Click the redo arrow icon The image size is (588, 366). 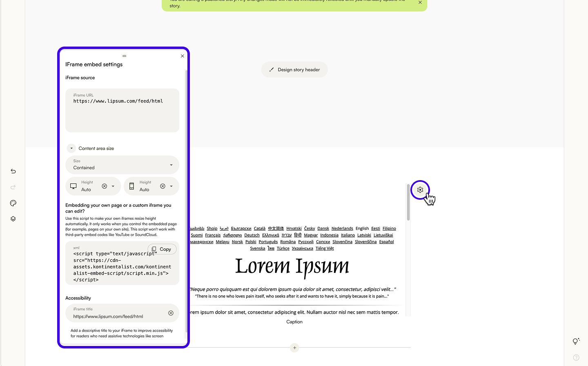tap(13, 187)
